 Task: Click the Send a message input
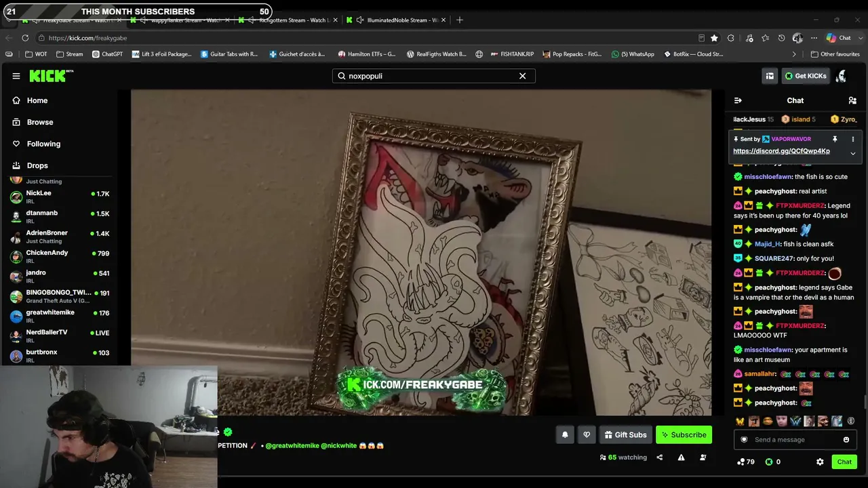click(x=795, y=440)
